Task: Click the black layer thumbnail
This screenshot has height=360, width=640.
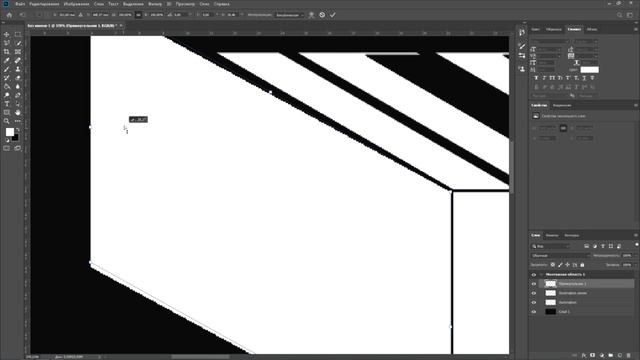Action: click(x=551, y=312)
